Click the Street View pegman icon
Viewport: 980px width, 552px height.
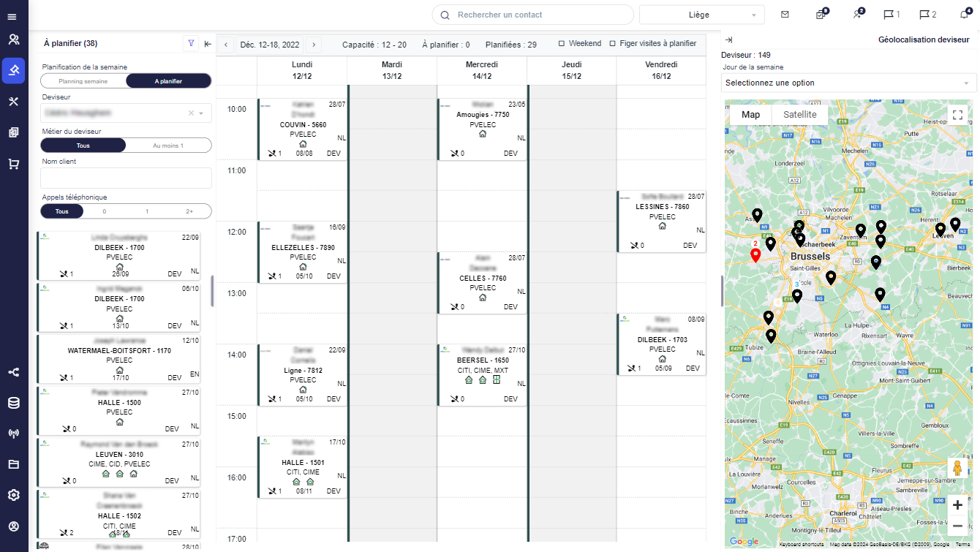tap(957, 469)
